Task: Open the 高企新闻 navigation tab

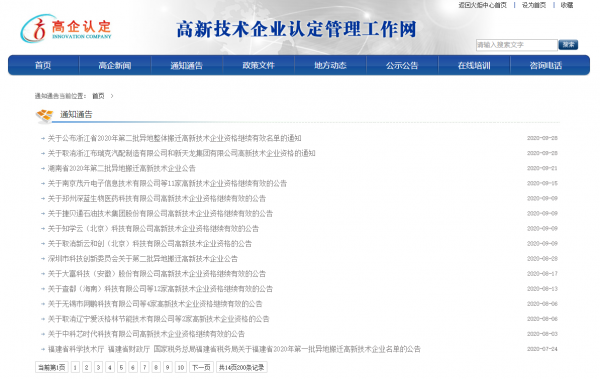Action: [x=115, y=65]
